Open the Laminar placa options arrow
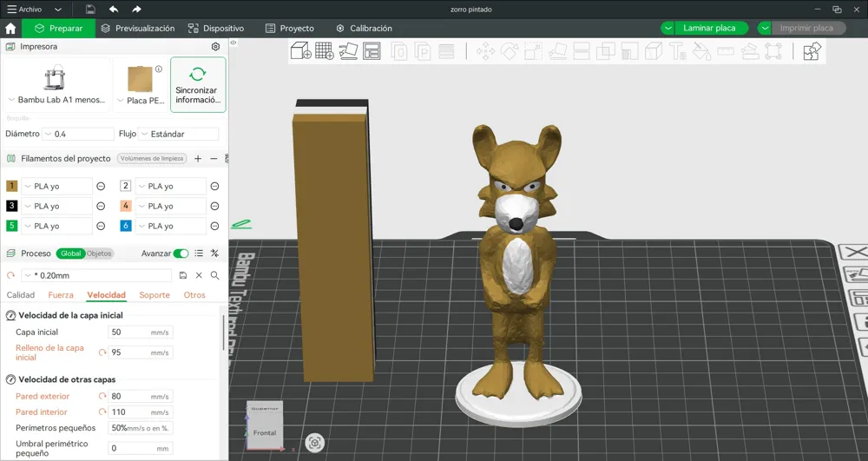The image size is (868, 461). tap(667, 29)
